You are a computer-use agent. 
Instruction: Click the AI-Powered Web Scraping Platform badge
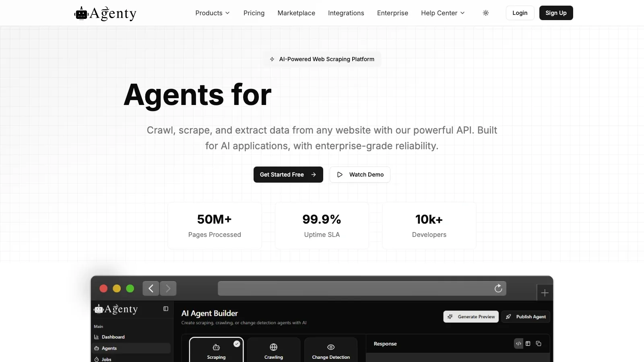[x=322, y=59]
